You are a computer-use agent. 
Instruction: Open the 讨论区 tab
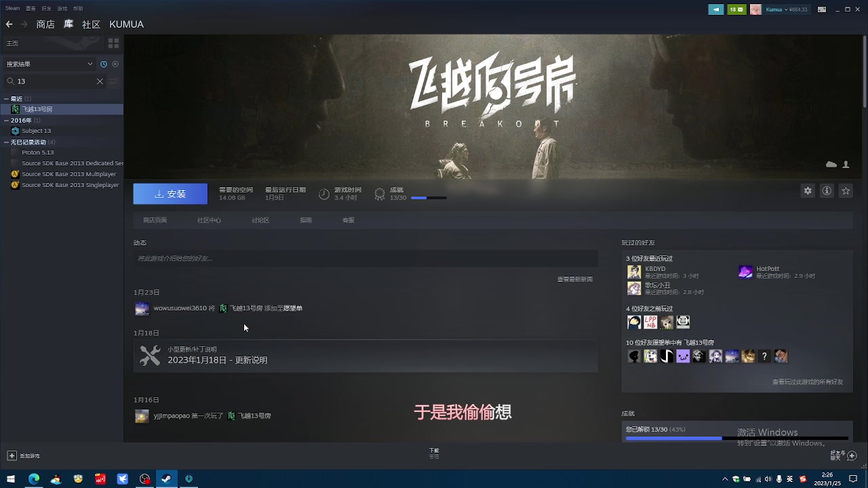pyautogui.click(x=260, y=220)
